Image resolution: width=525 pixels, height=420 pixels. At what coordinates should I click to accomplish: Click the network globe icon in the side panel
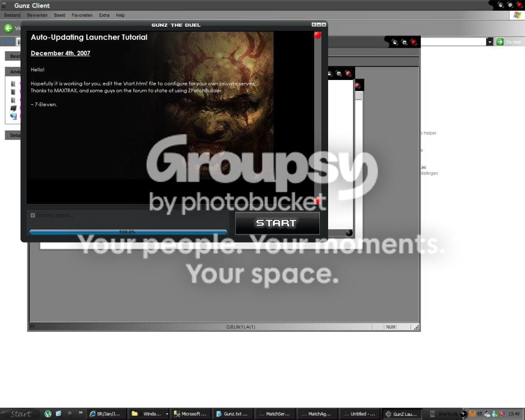coord(13,116)
